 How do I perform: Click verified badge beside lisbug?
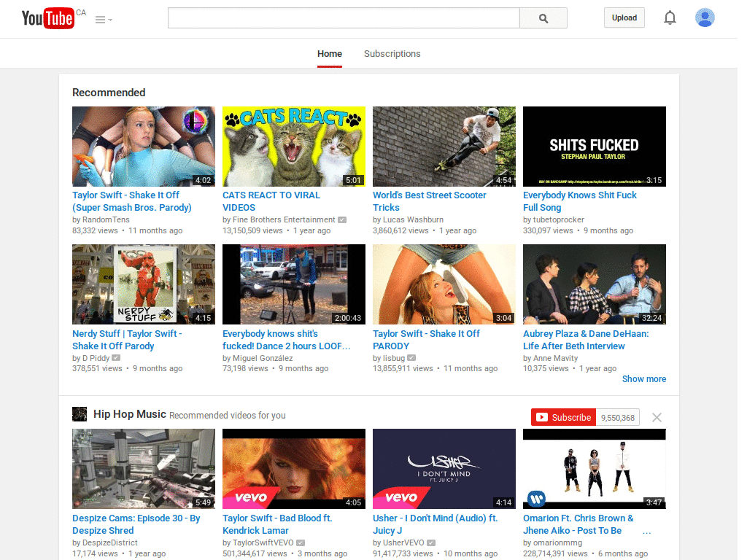coord(411,357)
